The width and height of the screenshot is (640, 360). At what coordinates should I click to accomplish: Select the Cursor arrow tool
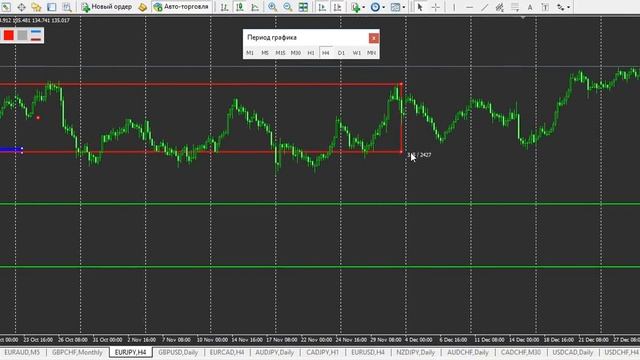point(419,7)
